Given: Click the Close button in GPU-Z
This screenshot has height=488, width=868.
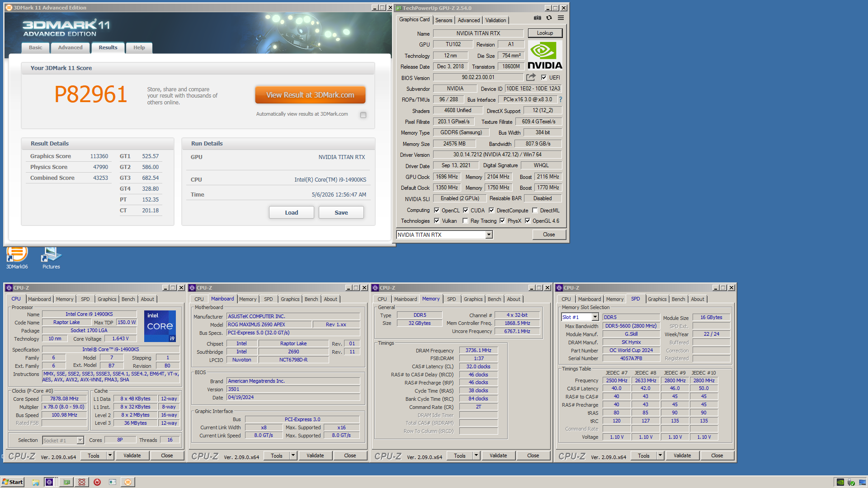Looking at the screenshot, I should tap(549, 235).
